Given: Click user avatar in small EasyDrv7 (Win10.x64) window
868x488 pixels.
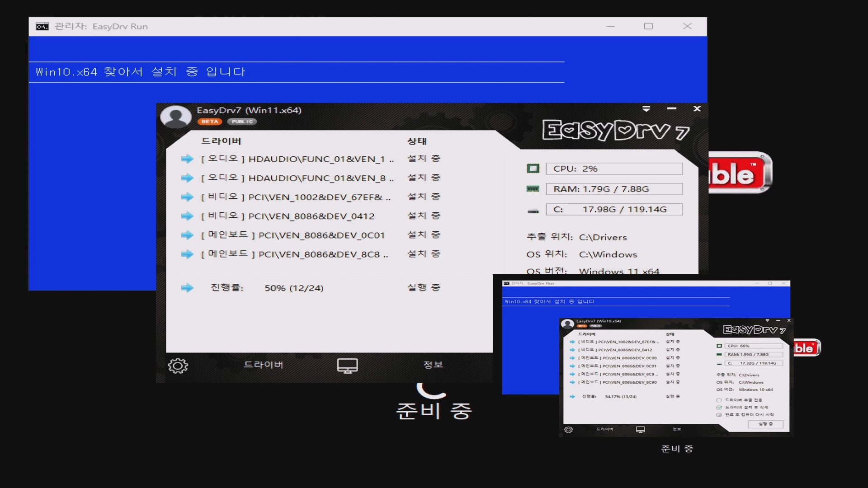Looking at the screenshot, I should 567,324.
